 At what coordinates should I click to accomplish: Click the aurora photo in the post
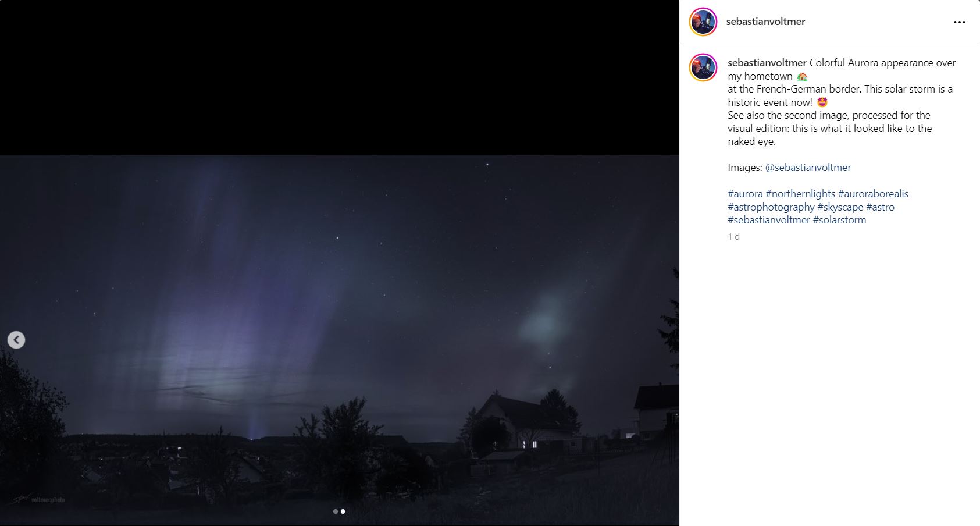(340, 340)
